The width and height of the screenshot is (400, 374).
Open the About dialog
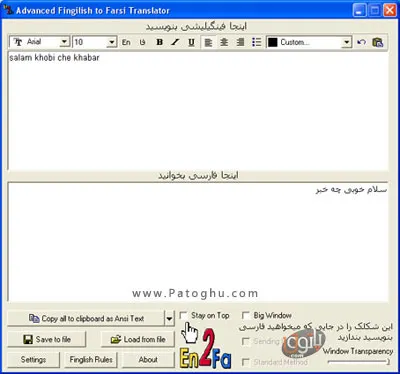pyautogui.click(x=148, y=360)
